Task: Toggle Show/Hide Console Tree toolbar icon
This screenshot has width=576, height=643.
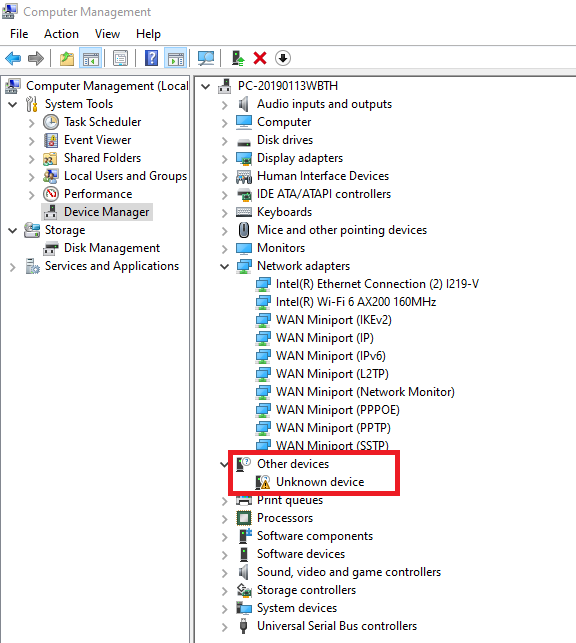Action: coord(91,58)
